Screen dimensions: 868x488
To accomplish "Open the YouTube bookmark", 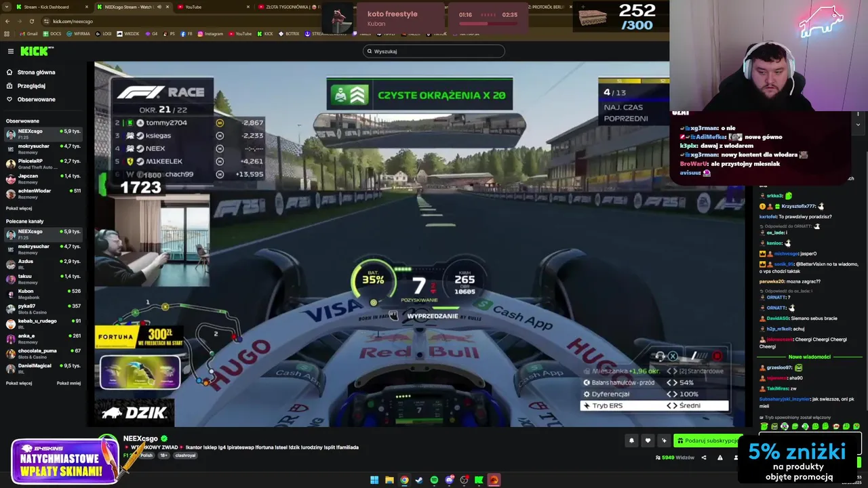I will [x=240, y=33].
